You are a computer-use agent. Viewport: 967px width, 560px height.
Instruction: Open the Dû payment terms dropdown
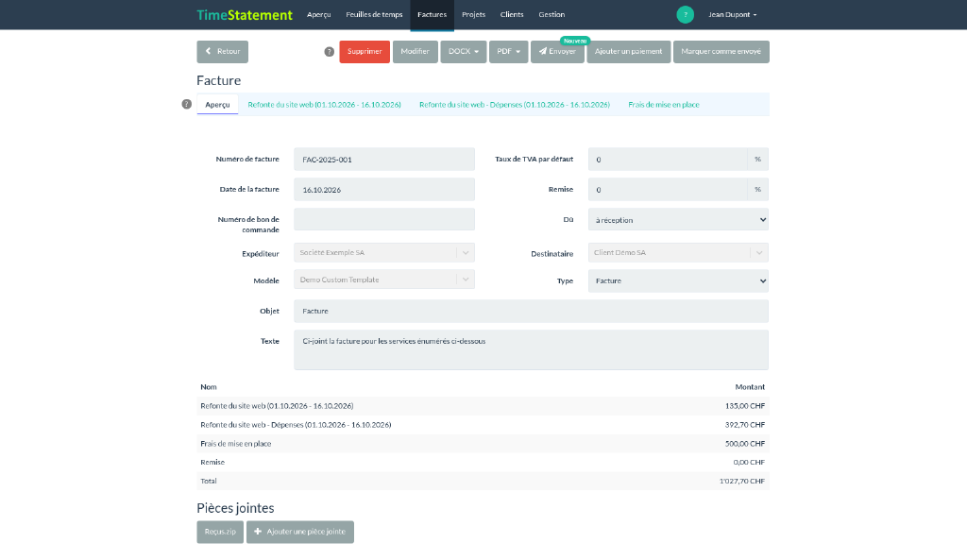point(678,219)
